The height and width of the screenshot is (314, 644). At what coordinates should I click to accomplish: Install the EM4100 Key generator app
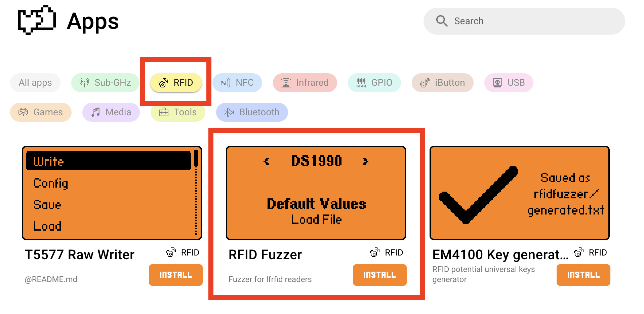583,275
